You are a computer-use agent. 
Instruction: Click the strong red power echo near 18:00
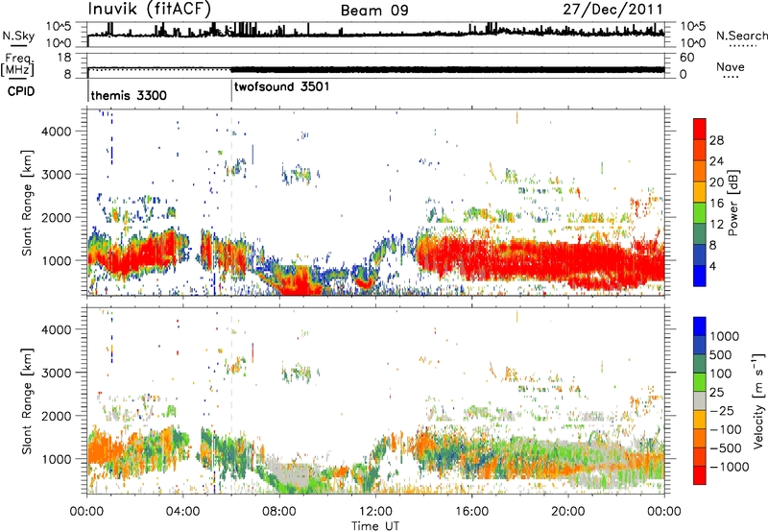tap(520, 259)
